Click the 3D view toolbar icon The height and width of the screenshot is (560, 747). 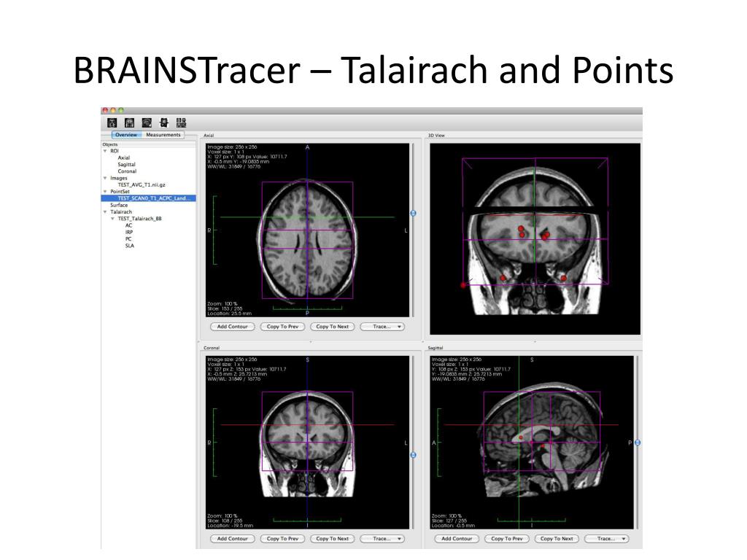[164, 122]
